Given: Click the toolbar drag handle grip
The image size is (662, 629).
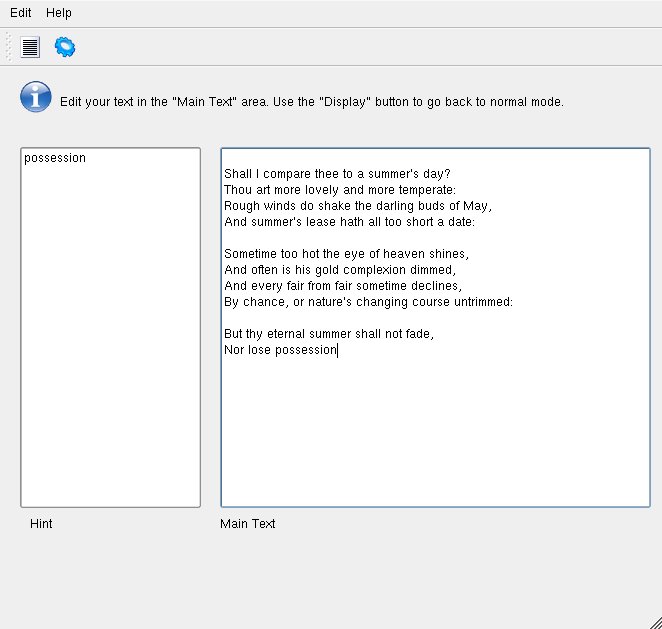Looking at the screenshot, I should tap(8, 47).
